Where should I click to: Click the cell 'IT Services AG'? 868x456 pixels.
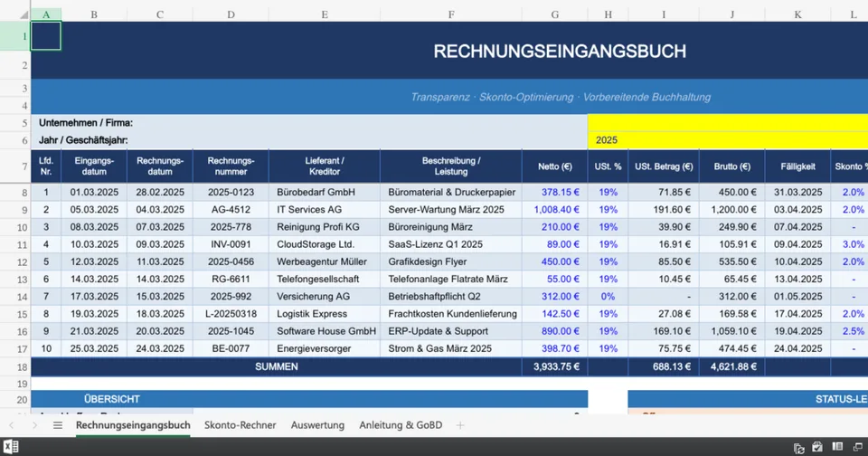325,209
